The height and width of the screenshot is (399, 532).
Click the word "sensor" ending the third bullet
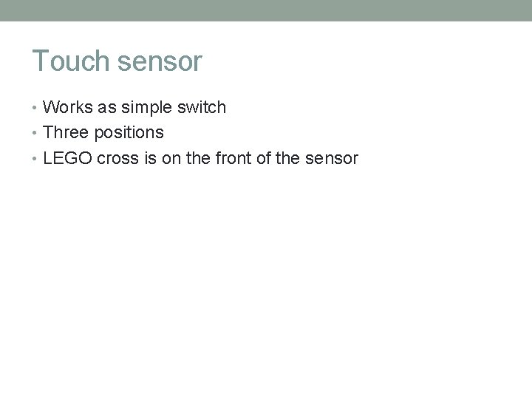(x=331, y=158)
